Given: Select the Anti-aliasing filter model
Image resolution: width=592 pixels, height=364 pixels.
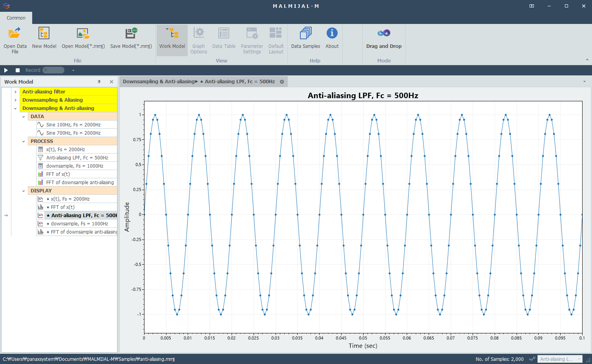Looking at the screenshot, I should coord(68,92).
